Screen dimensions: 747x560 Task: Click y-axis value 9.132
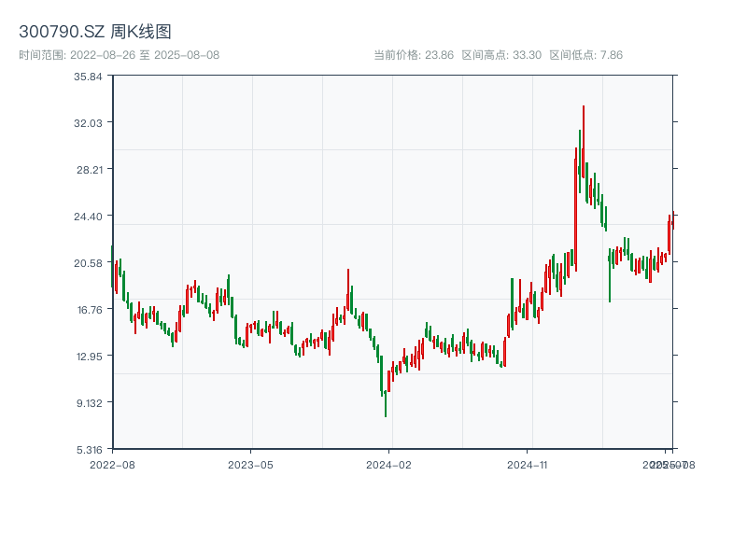coord(90,403)
